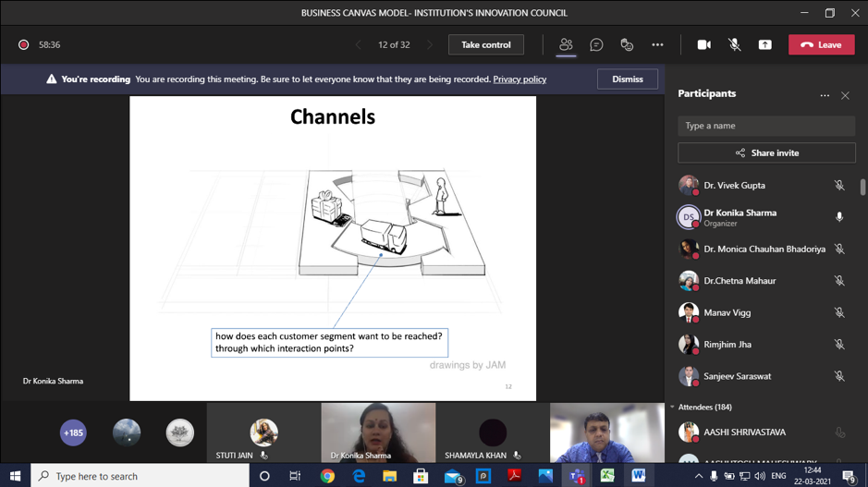
Task: Open Cortana circle icon on taskbar
Action: tap(264, 476)
